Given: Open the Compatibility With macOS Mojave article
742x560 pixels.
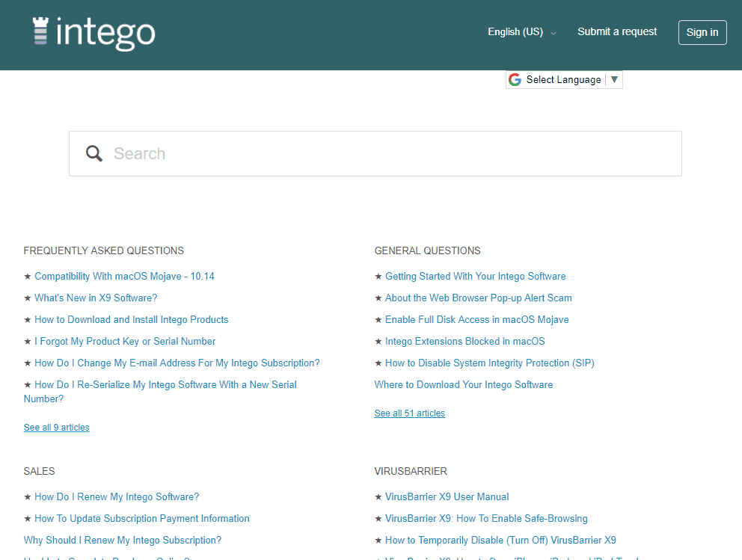Looking at the screenshot, I should (124, 276).
